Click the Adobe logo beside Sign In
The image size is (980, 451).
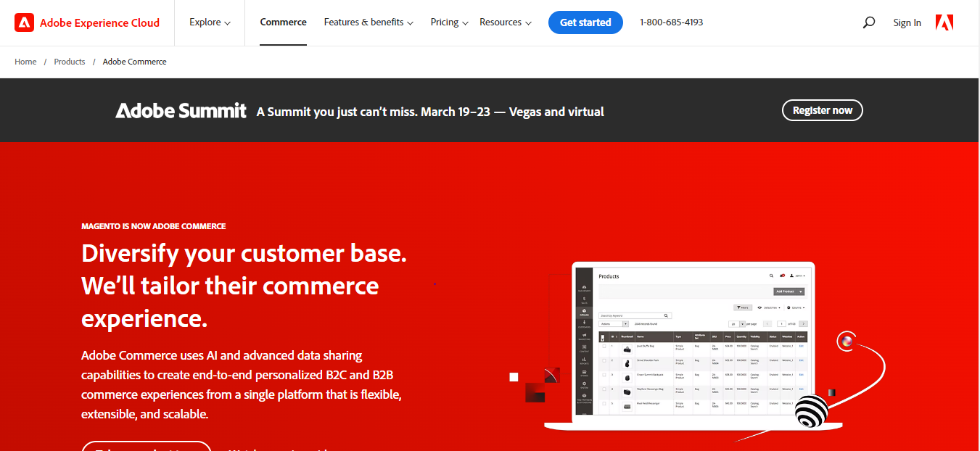point(944,22)
